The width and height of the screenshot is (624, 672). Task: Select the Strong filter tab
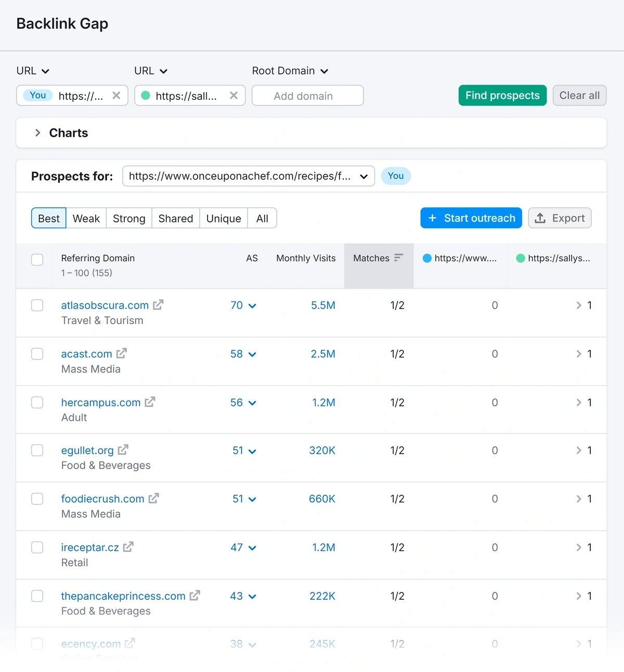129,218
